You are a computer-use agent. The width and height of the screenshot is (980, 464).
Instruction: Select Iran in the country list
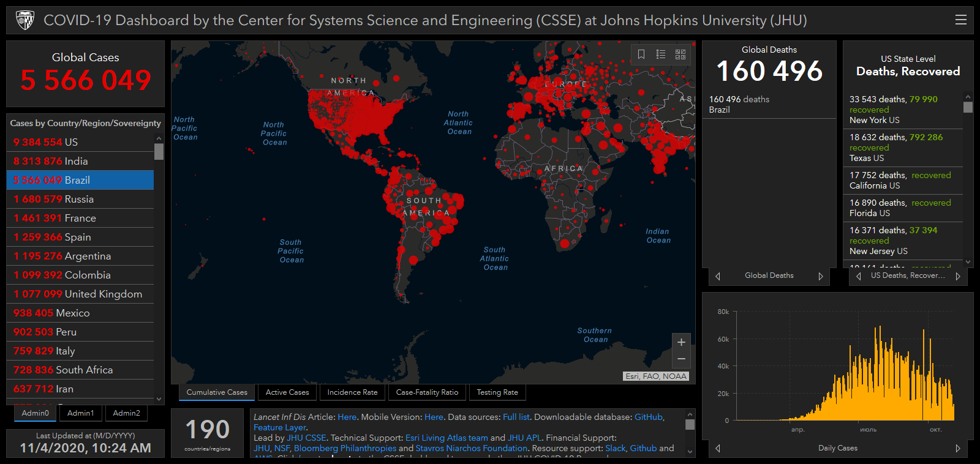(x=80, y=389)
